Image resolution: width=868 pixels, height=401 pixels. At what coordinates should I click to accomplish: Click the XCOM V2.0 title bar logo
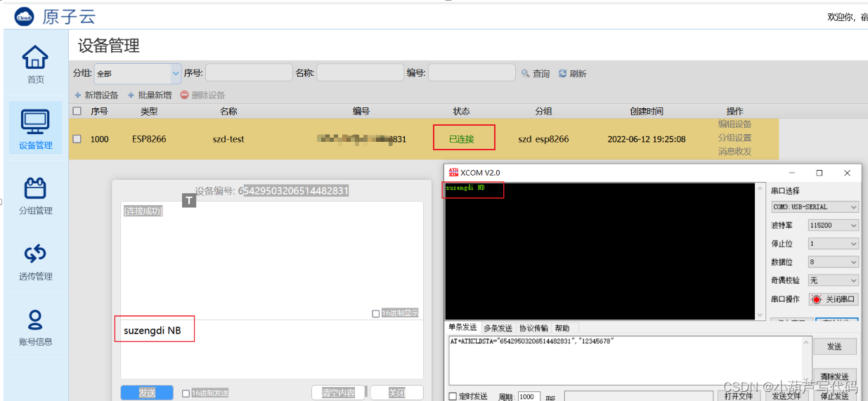[x=453, y=172]
